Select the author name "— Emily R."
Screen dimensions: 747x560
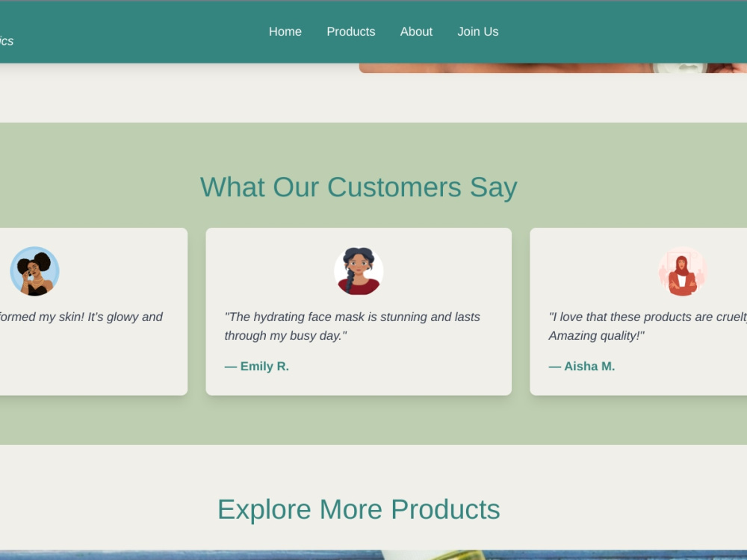pos(257,366)
